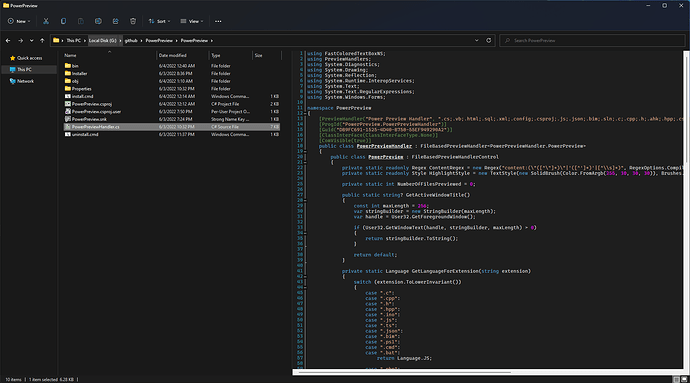Expand chevron after This PC breadcrumb
Image resolution: width=690 pixels, height=383 pixels.
tap(84, 41)
